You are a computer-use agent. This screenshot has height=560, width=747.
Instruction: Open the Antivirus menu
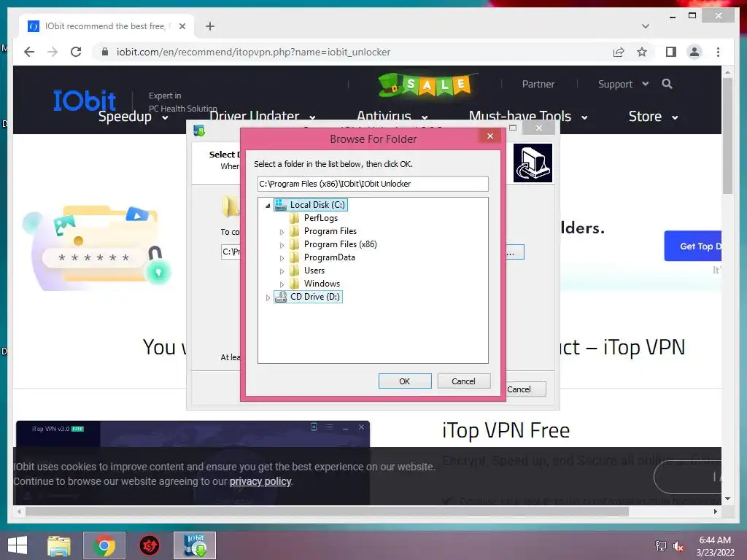click(x=392, y=116)
